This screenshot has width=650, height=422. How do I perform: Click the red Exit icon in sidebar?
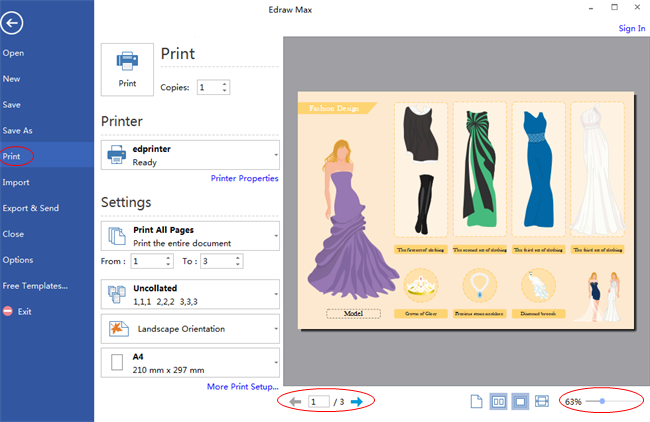click(8, 312)
